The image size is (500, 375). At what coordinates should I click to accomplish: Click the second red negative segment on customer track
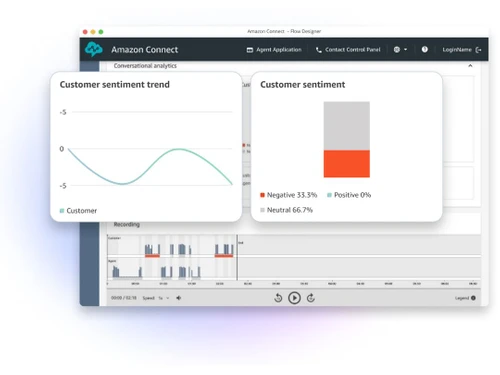click(224, 256)
